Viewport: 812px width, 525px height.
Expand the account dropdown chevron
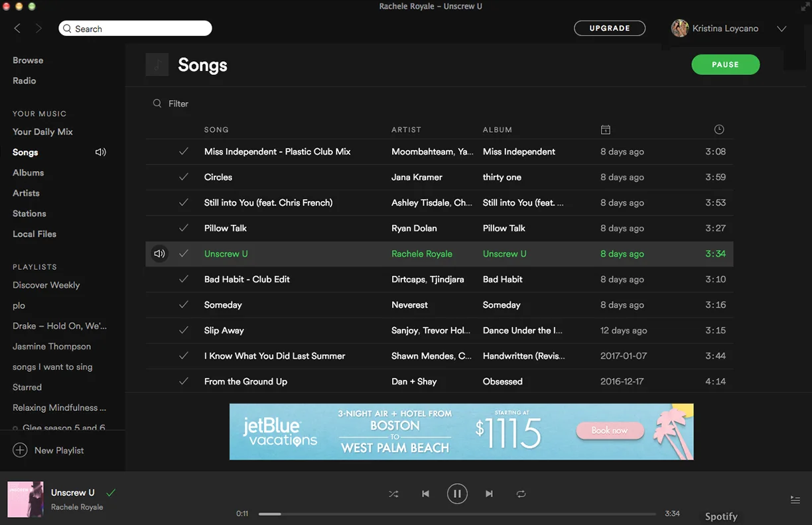pos(781,29)
